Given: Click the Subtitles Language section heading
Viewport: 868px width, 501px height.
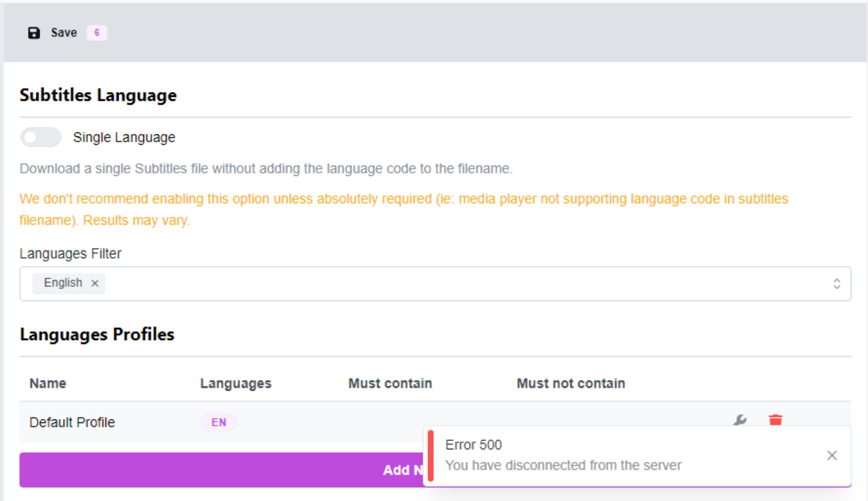Looking at the screenshot, I should (98, 95).
